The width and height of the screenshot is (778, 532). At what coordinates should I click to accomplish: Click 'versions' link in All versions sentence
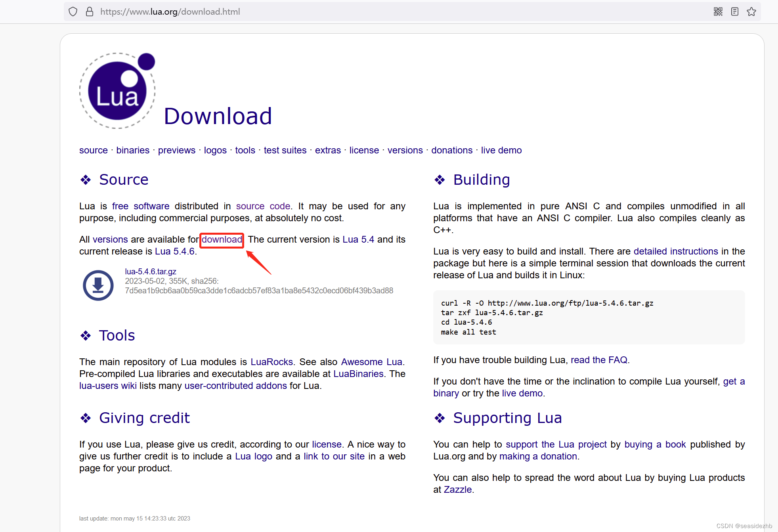(x=110, y=239)
